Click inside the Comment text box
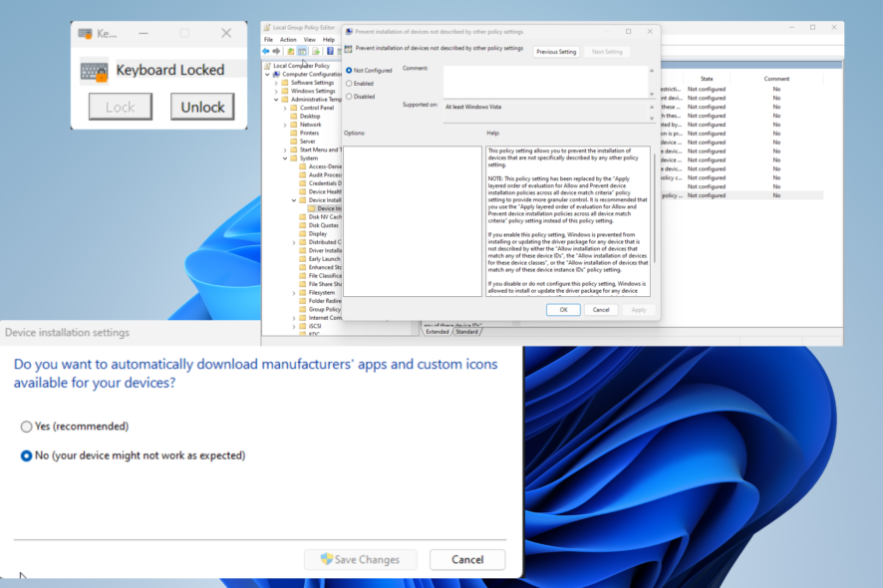Image resolution: width=883 pixels, height=588 pixels. point(545,82)
